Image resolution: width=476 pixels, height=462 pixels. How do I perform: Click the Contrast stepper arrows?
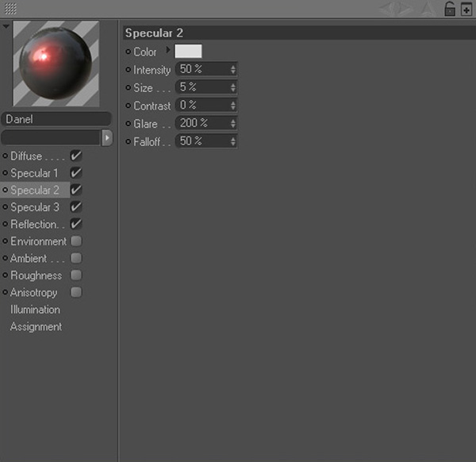[232, 106]
